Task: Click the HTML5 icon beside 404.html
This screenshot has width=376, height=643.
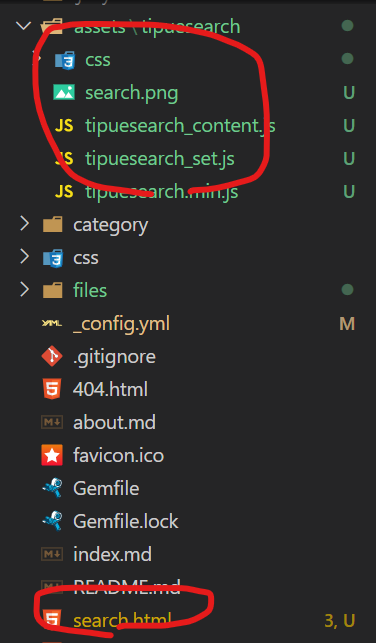Action: tap(52, 390)
